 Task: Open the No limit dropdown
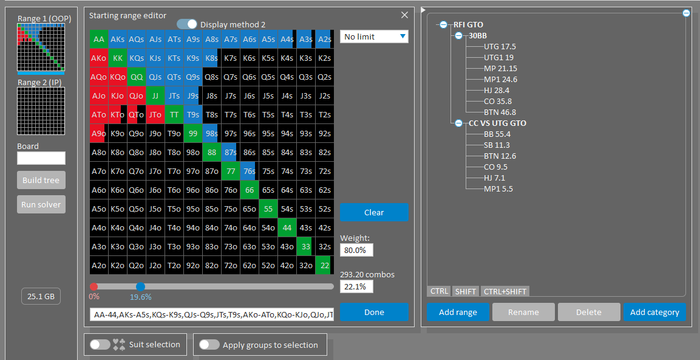[374, 37]
